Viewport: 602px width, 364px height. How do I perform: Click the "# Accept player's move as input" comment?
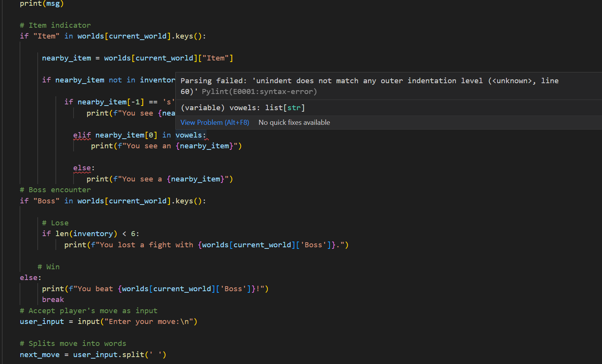89,311
